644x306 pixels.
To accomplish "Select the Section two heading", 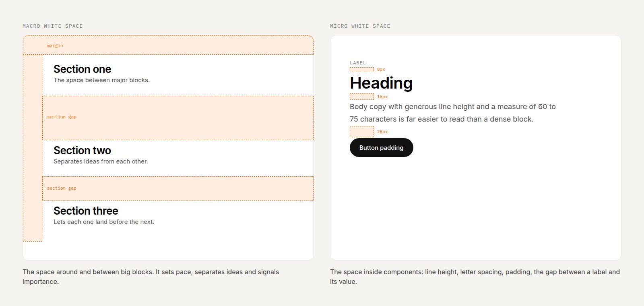I will [82, 151].
